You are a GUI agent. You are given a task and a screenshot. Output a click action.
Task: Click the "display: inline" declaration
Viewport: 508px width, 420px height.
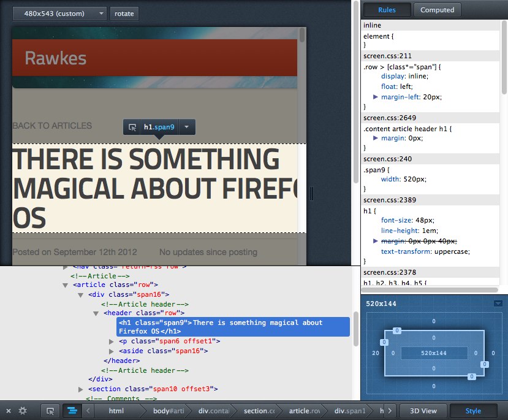[404, 76]
